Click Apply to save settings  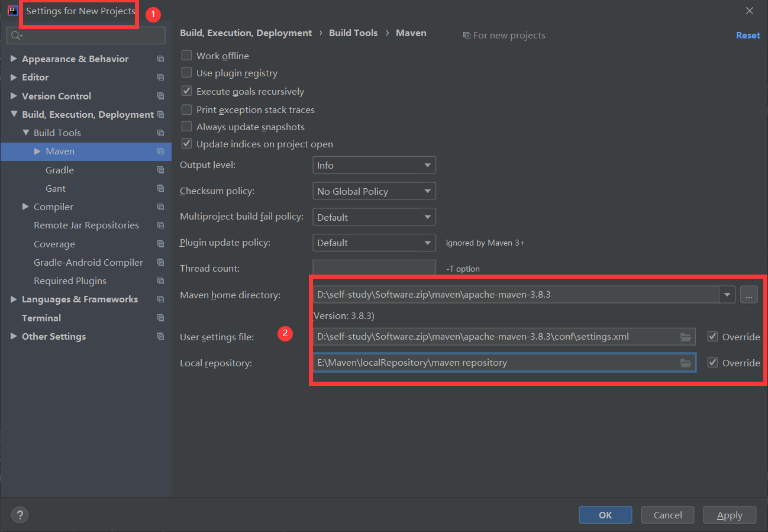pyautogui.click(x=730, y=515)
